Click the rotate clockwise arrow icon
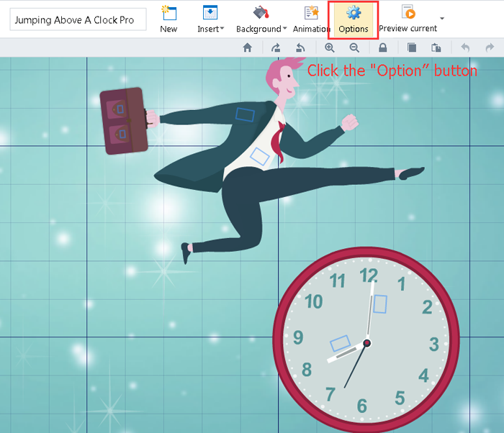The height and width of the screenshot is (433, 504). [276, 47]
